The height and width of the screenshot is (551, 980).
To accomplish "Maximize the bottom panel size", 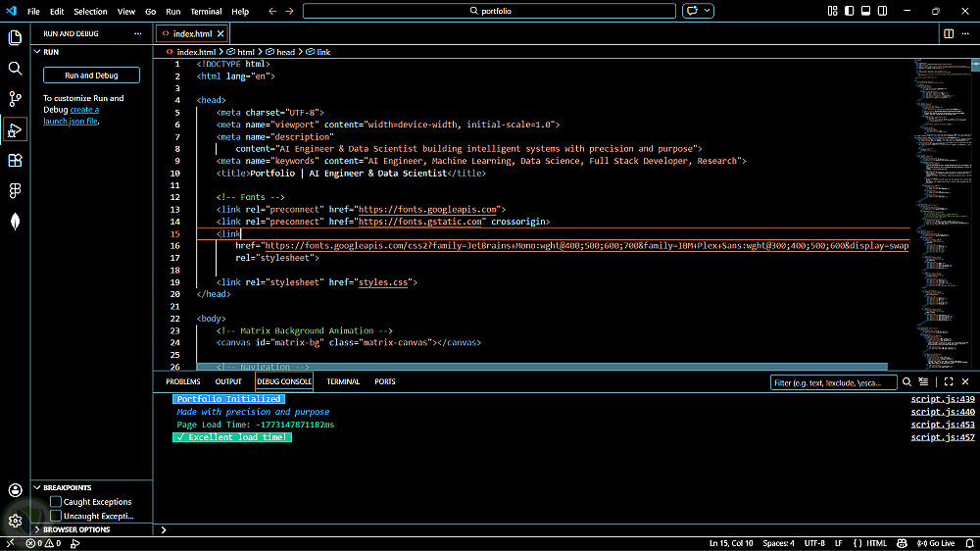I will [949, 381].
